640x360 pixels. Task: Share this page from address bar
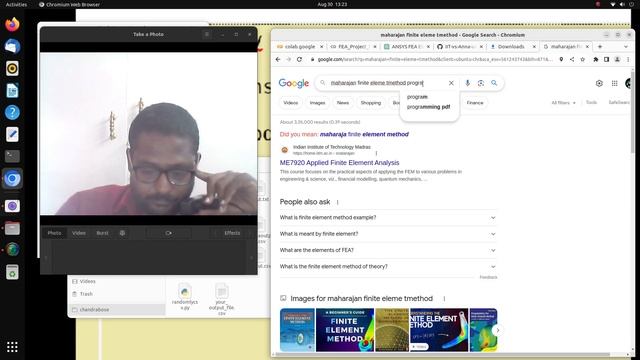point(572,59)
